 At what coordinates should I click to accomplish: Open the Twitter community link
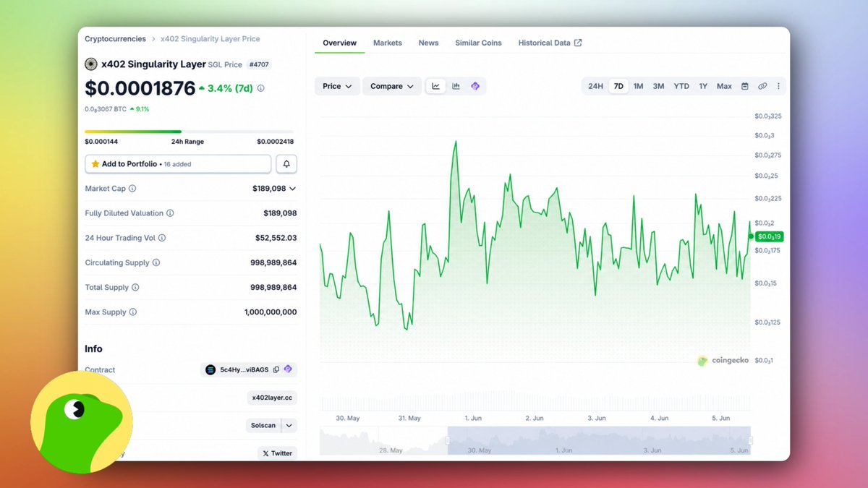[277, 453]
